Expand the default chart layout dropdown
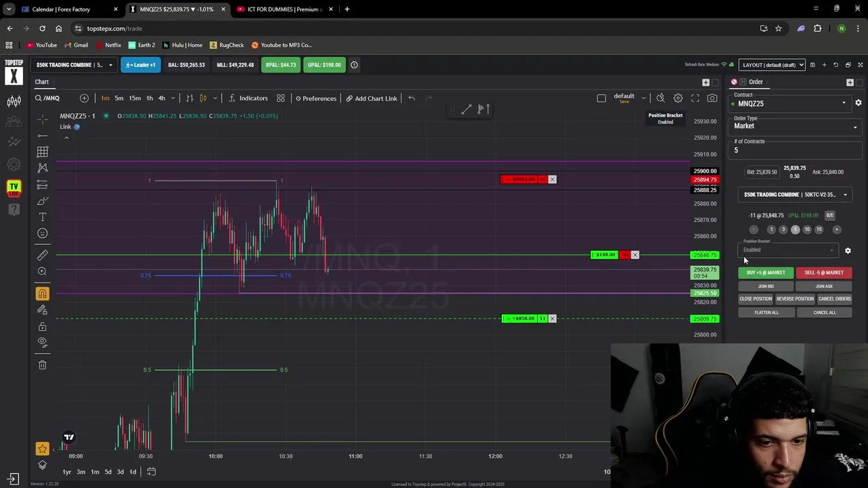The image size is (868, 488). 644,98
